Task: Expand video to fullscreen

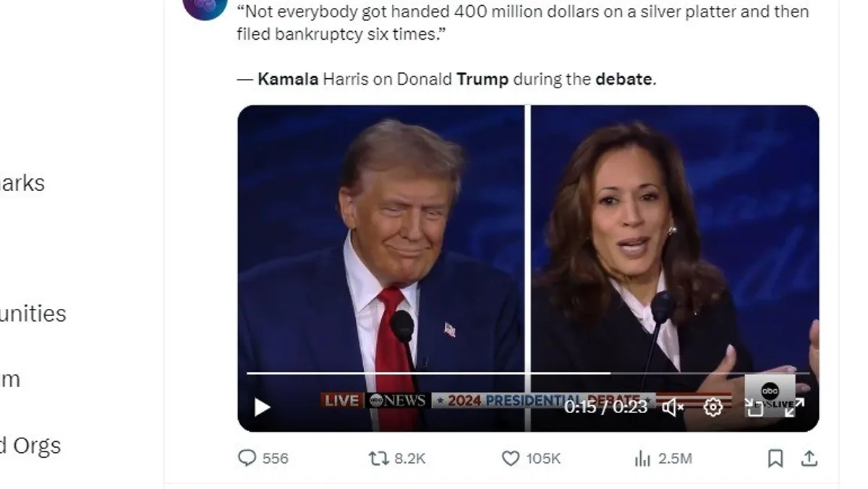Action: [x=794, y=407]
